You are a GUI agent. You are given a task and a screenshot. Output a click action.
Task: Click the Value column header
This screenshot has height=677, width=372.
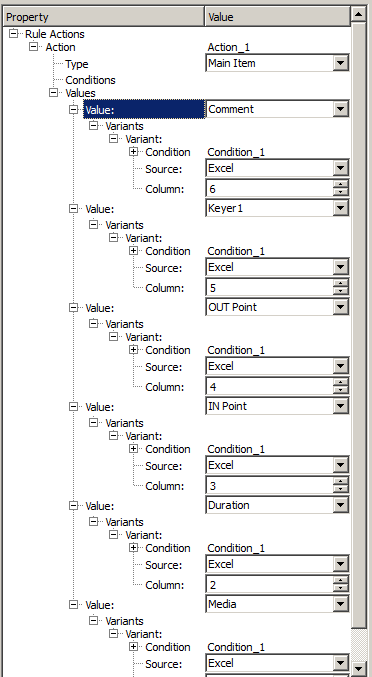pos(277,17)
